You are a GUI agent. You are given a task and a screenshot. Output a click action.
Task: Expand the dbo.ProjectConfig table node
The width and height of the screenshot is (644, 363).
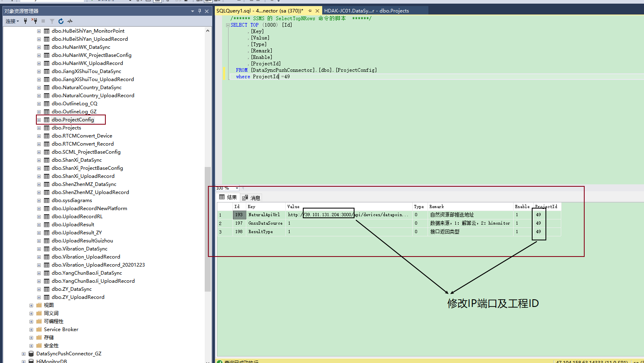pos(39,120)
